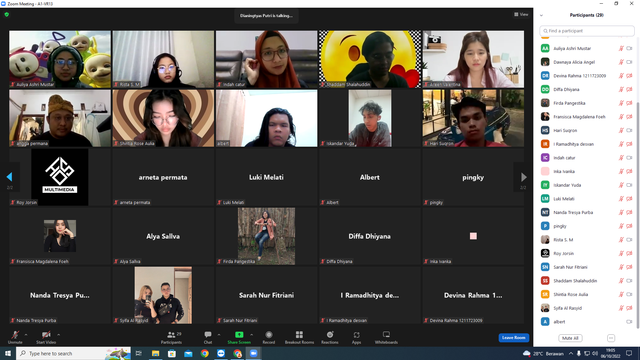
Task: Open the more options ellipsis in participants panel
Action: (611, 338)
